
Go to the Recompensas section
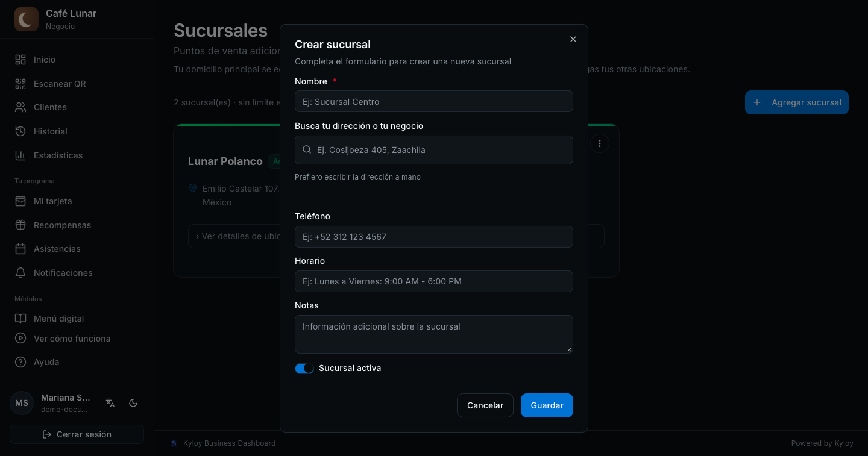pyautogui.click(x=77, y=225)
